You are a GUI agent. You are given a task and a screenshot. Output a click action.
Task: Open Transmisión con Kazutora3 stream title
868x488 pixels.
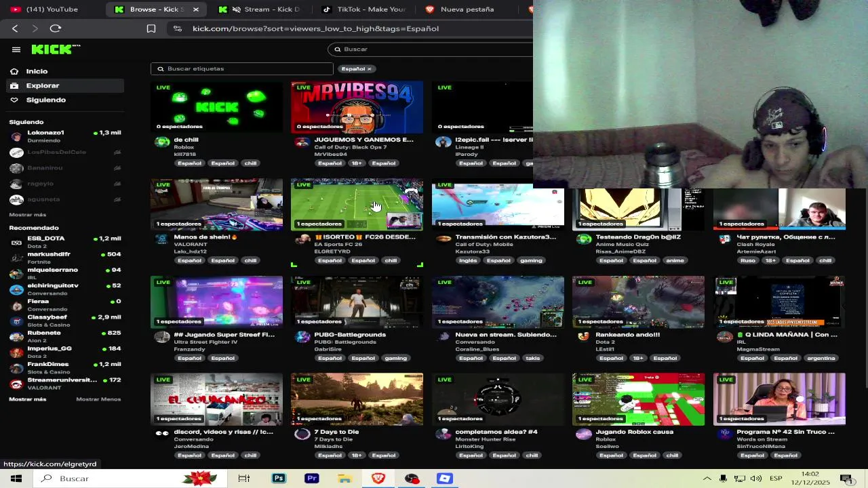click(506, 237)
